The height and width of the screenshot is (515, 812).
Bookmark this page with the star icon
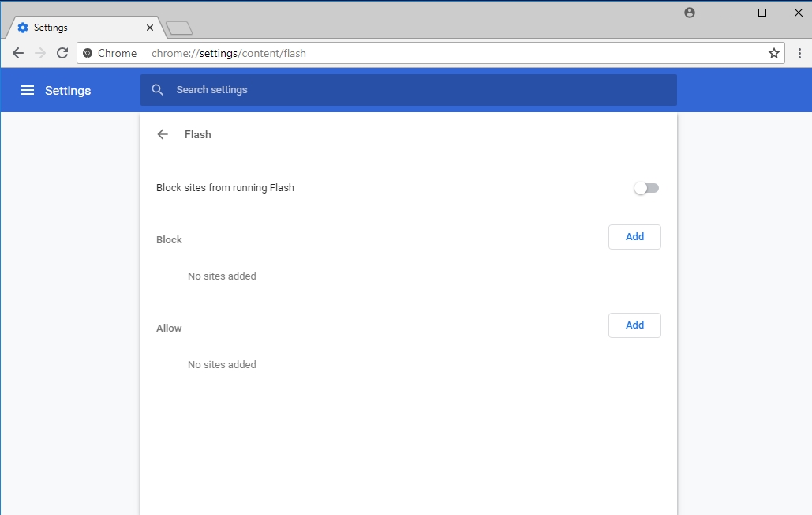773,53
